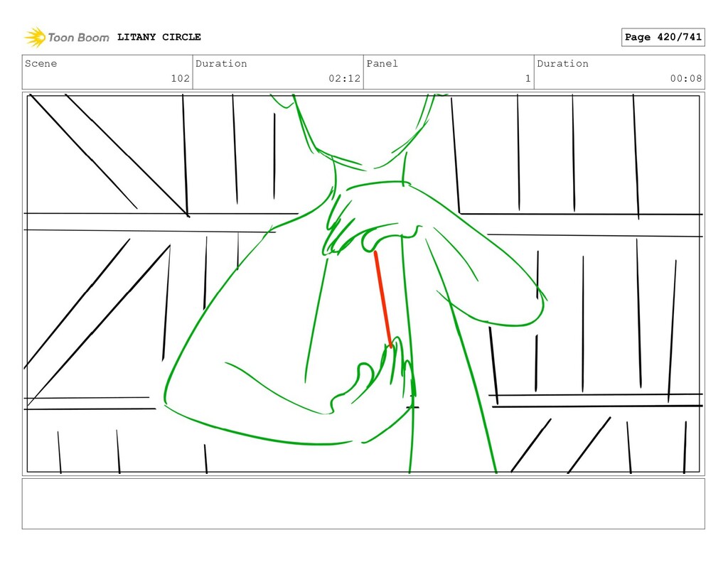Screen dimensions: 728x562
Task: Click the 'Page 420/741' page indicator
Action: point(663,37)
